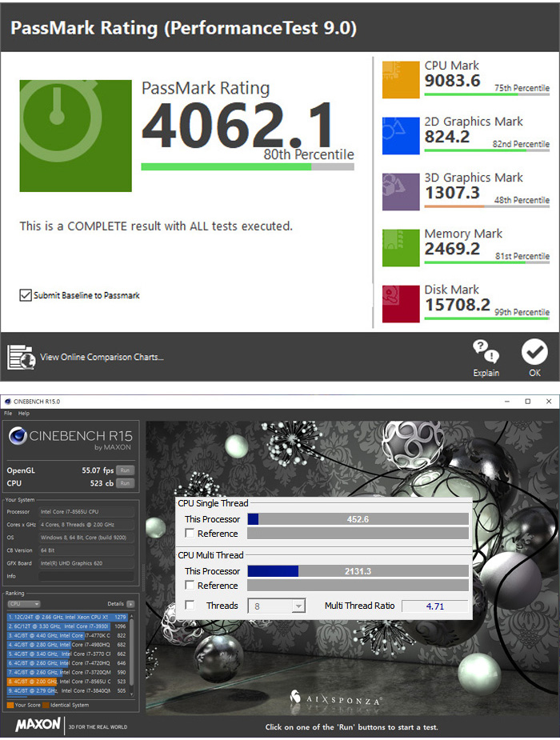Image resolution: width=560 pixels, height=740 pixels.
Task: Tick the Threads checkbox
Action: [x=190, y=605]
